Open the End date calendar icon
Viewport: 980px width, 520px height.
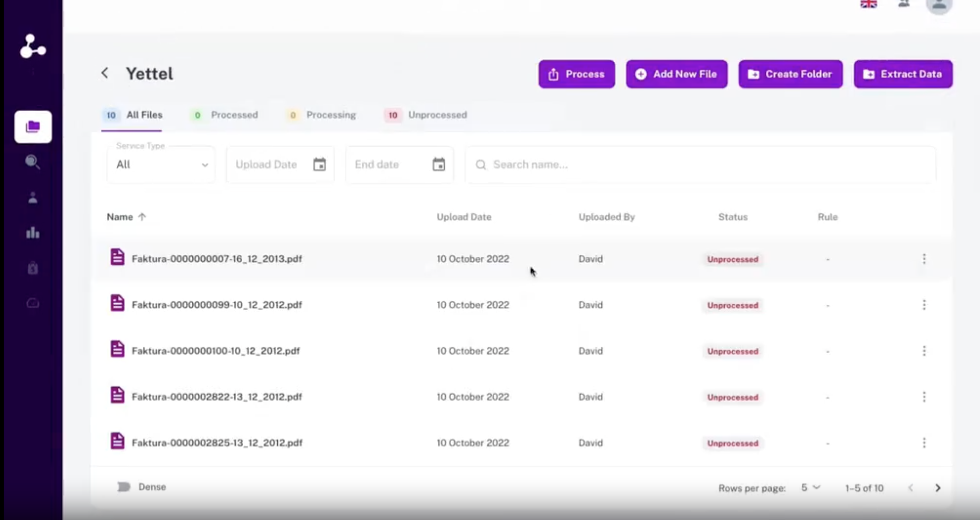(438, 165)
